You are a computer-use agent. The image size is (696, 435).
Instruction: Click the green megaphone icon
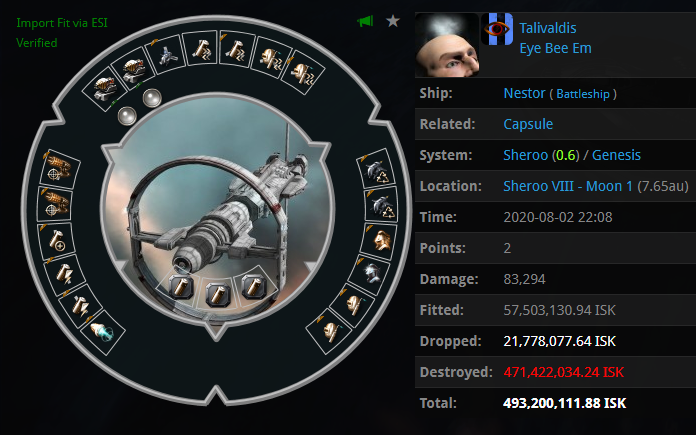click(365, 21)
